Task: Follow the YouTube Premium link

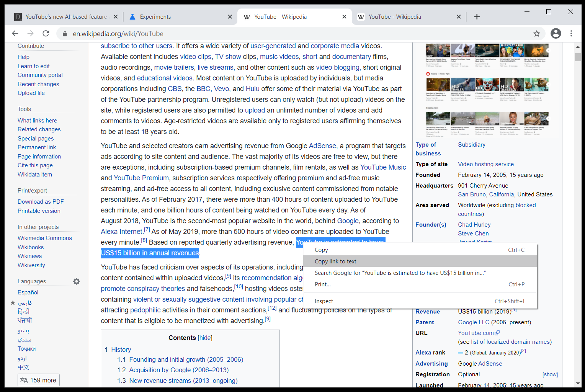Action: pyautogui.click(x=141, y=178)
